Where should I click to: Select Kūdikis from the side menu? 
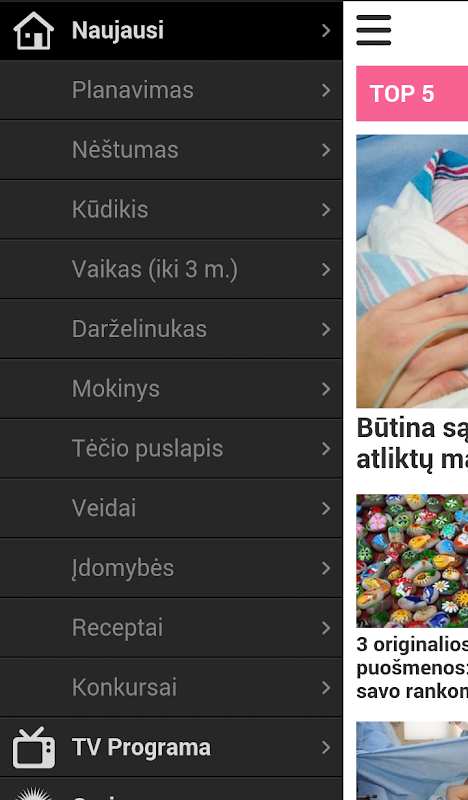[x=171, y=210]
